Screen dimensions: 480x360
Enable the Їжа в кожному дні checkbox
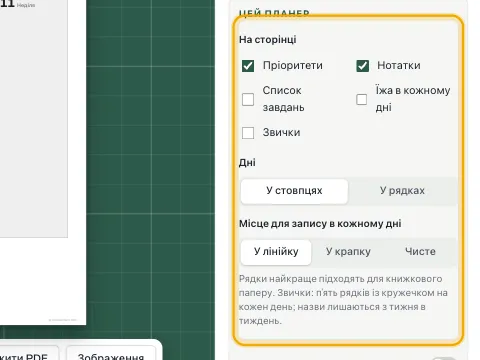[362, 99]
